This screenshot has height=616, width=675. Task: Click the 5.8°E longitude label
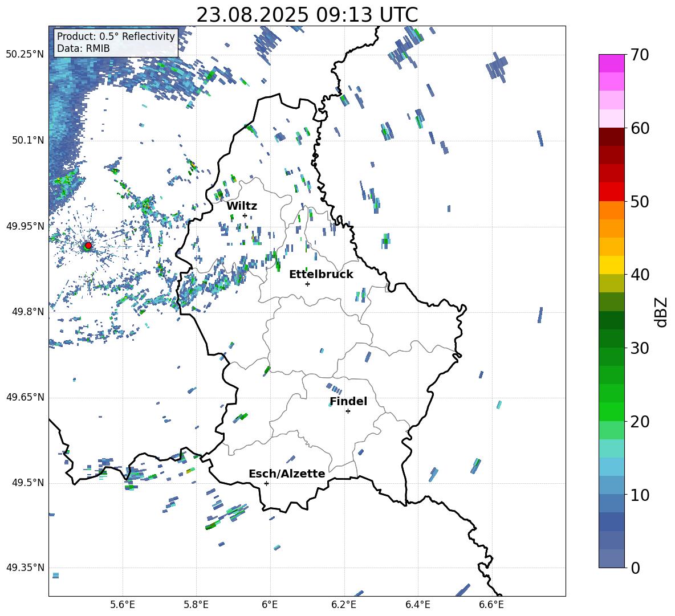(x=196, y=605)
